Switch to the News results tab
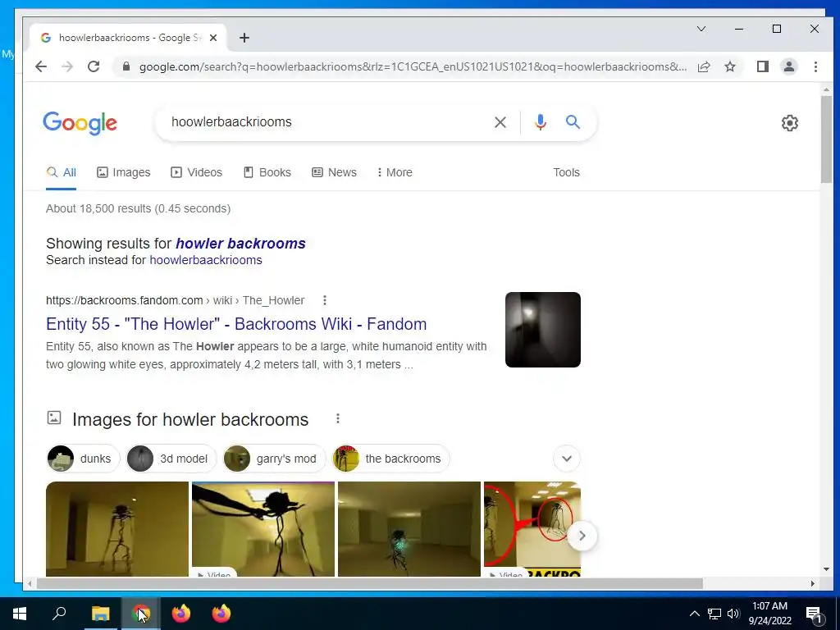Image resolution: width=840 pixels, height=630 pixels. pyautogui.click(x=334, y=172)
